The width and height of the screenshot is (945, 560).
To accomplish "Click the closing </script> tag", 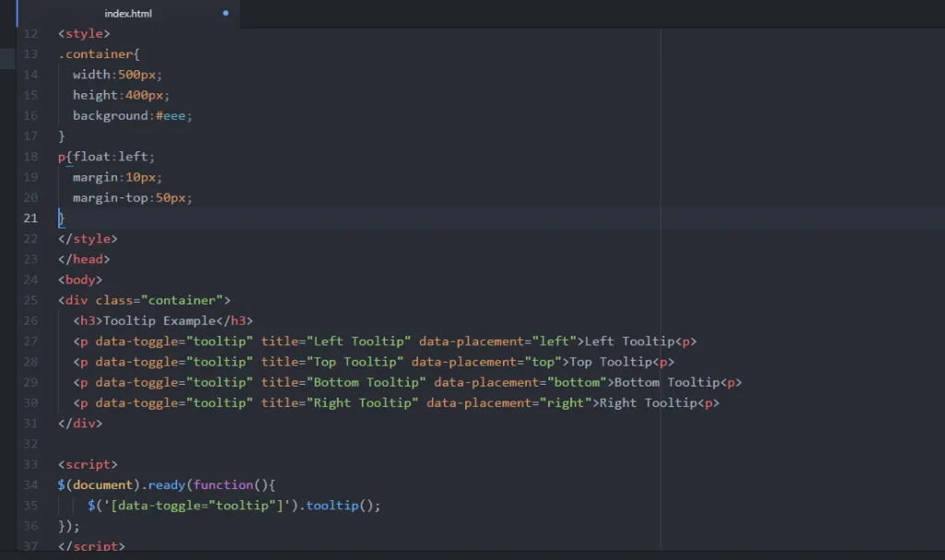I will tap(91, 545).
